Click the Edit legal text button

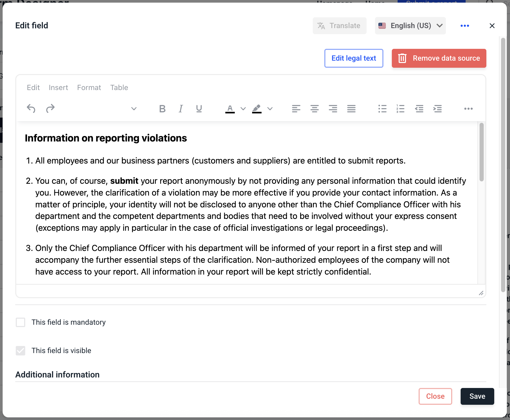[x=354, y=58]
